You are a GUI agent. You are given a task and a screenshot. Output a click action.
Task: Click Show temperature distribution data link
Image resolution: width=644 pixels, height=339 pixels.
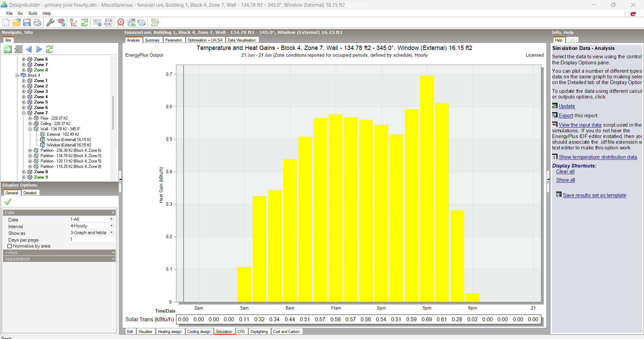pos(598,157)
